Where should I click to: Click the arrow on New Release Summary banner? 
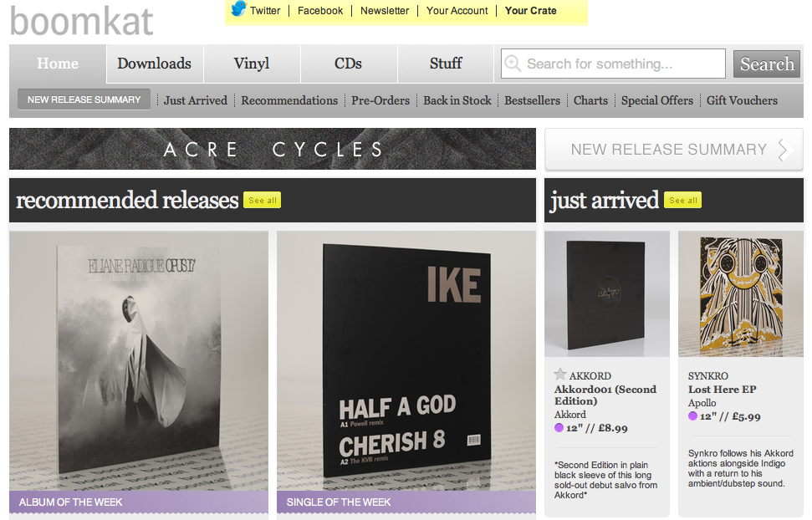tap(784, 150)
